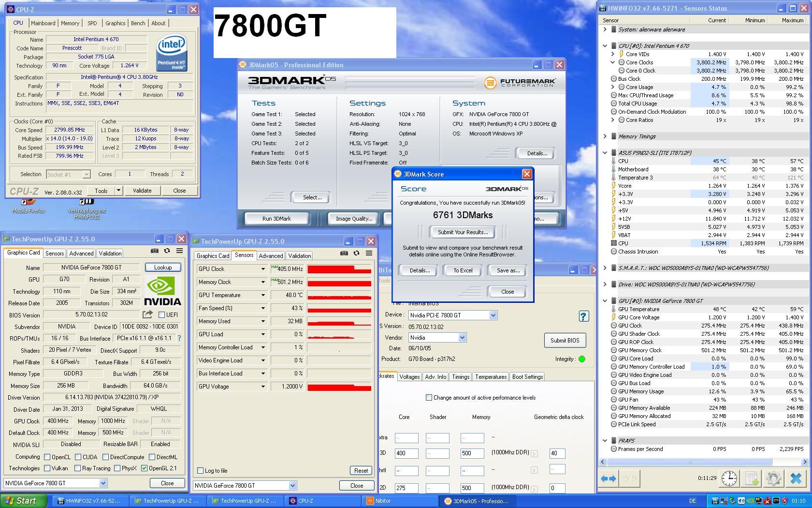Click the NiBiTor help question mark icon
The width and height of the screenshot is (812, 508).
[x=583, y=316]
